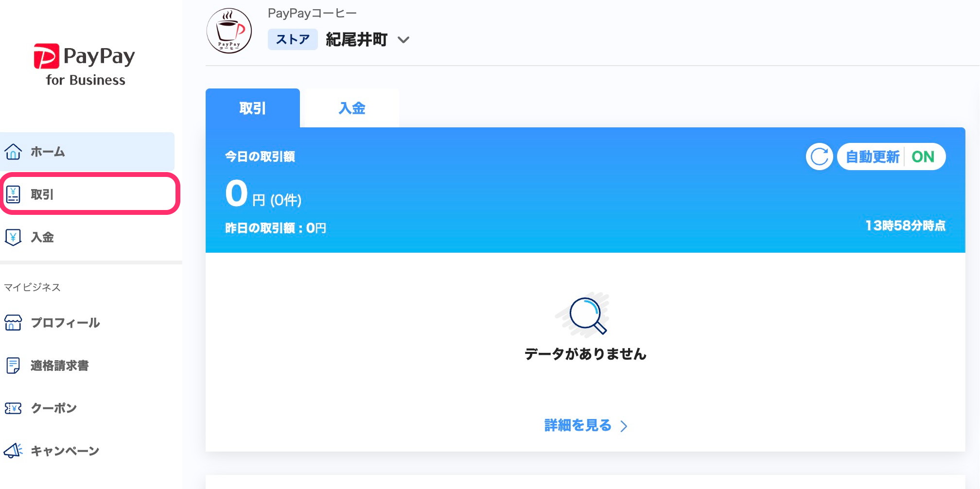Switch to the 取引 tab
This screenshot has width=980, height=489.
tap(253, 108)
